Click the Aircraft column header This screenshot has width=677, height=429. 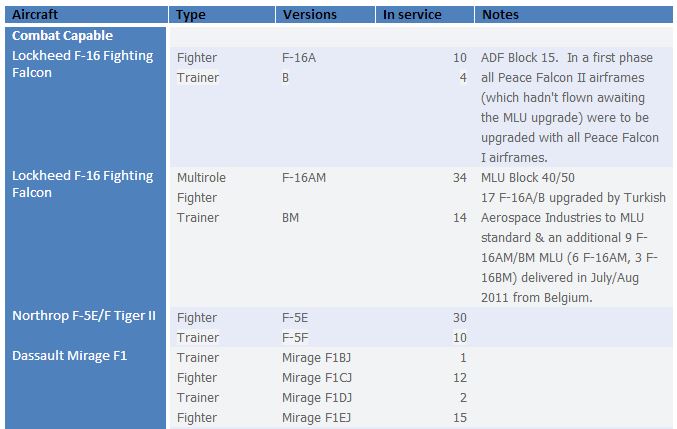point(35,15)
